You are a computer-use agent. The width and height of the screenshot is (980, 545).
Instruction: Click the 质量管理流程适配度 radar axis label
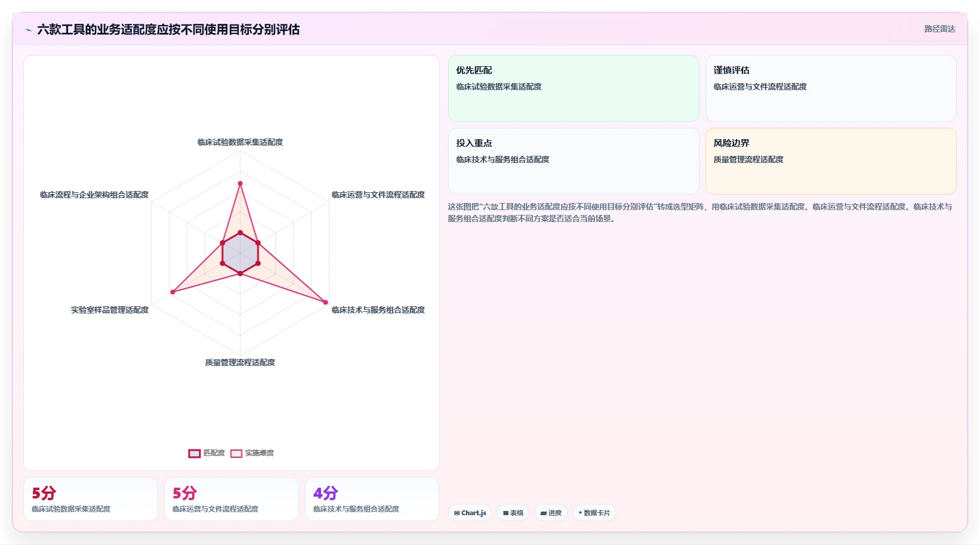pos(240,362)
